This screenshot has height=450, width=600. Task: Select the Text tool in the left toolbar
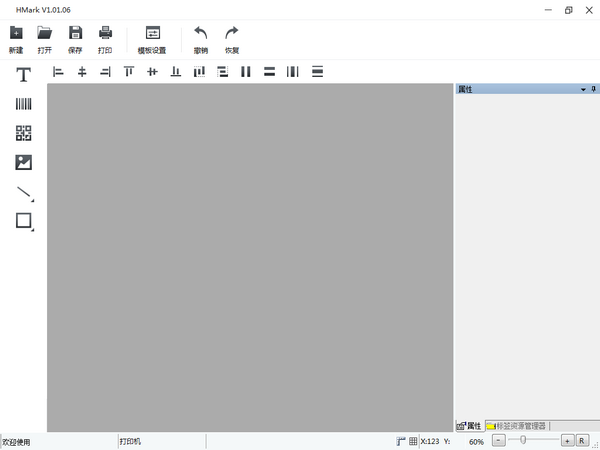pyautogui.click(x=23, y=75)
